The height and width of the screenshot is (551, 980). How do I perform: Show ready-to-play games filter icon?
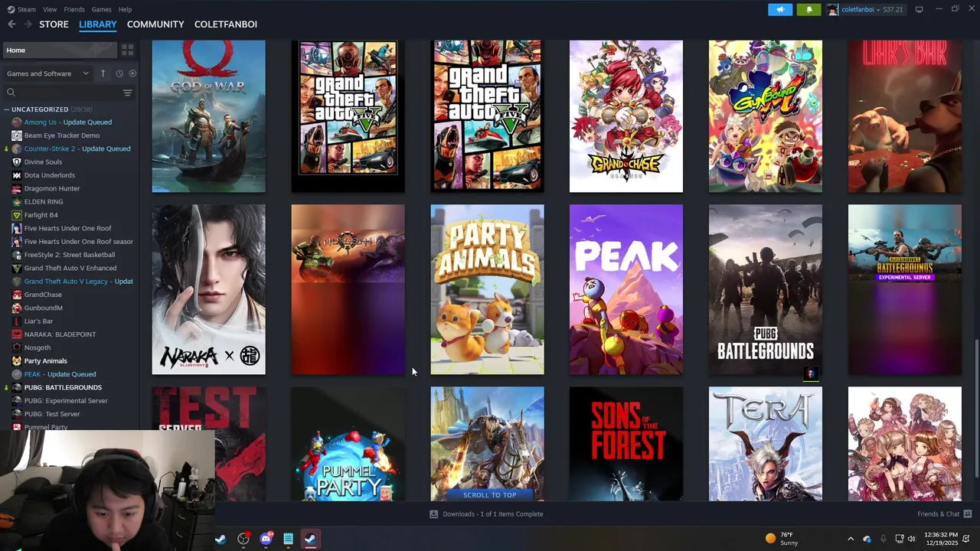pos(132,73)
